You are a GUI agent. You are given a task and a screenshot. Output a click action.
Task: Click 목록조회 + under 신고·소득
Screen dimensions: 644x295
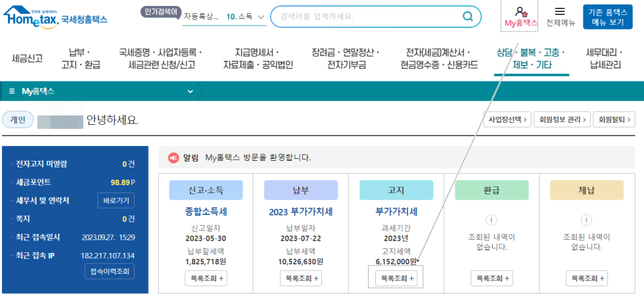(206, 278)
